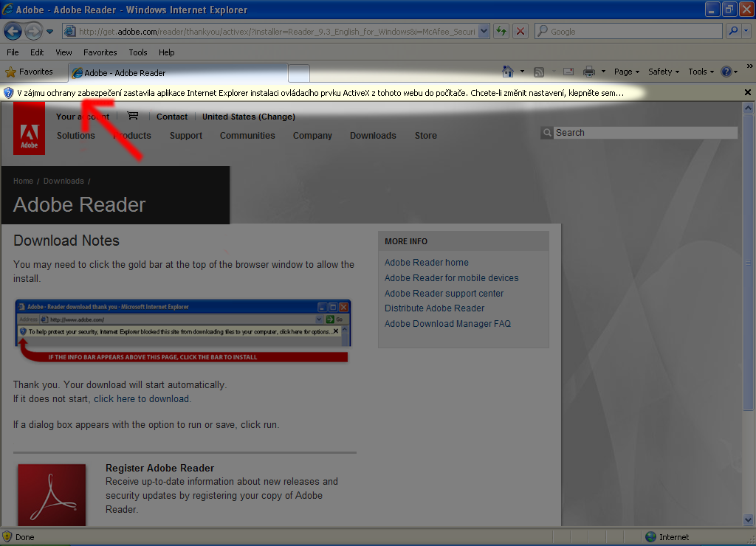The height and width of the screenshot is (546, 756).
Task: Click the Print icon
Action: tap(588, 72)
